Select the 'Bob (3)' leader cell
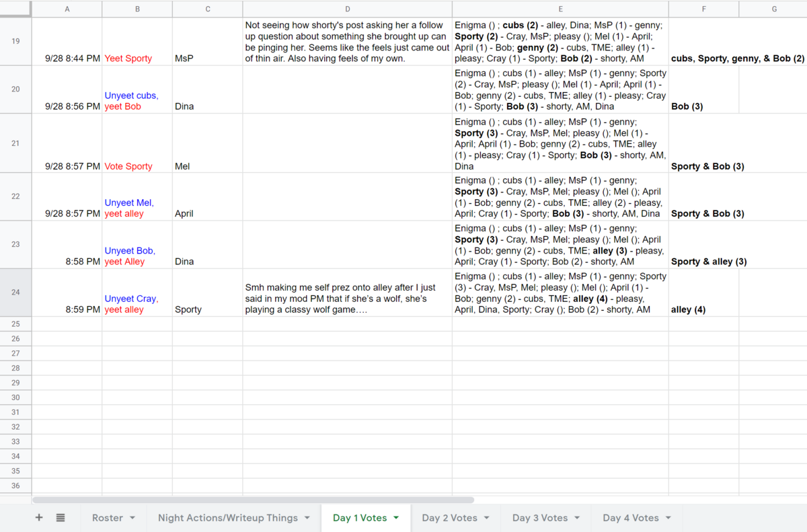This screenshot has width=807, height=532. coord(703,89)
